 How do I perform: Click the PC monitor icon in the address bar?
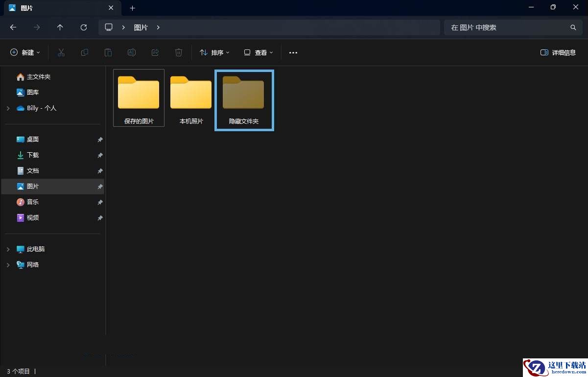point(109,27)
